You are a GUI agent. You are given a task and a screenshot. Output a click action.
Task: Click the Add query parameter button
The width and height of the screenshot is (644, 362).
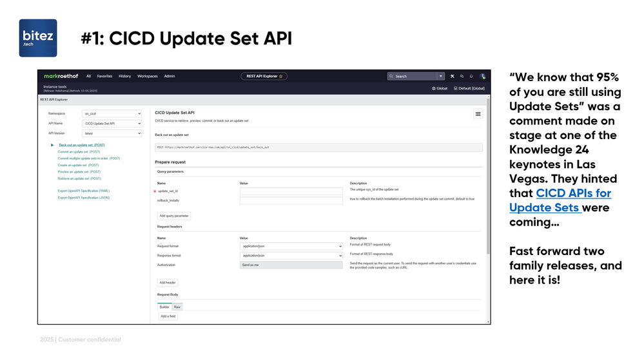tap(174, 216)
